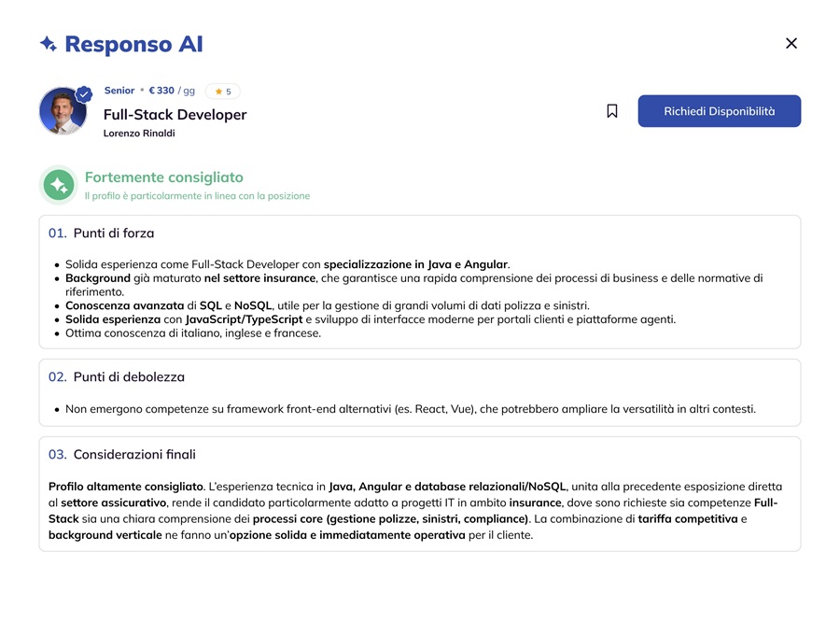
Task: Click the blue sparkle icon beside Responso AI
Action: click(49, 44)
